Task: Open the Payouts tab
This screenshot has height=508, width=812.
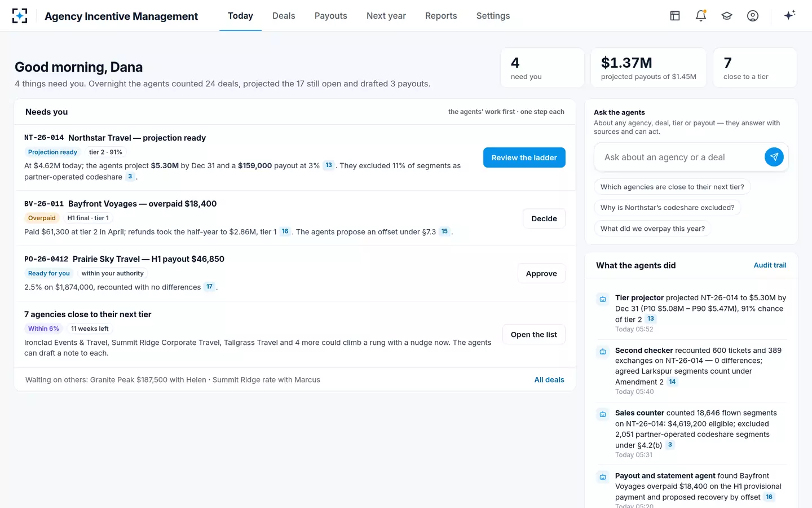Action: [x=331, y=16]
